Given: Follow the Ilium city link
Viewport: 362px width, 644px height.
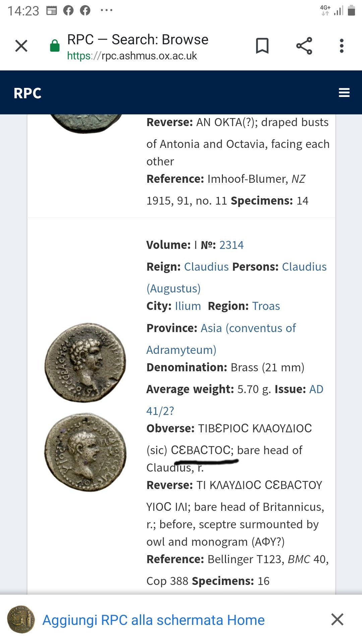Looking at the screenshot, I should point(188,306).
